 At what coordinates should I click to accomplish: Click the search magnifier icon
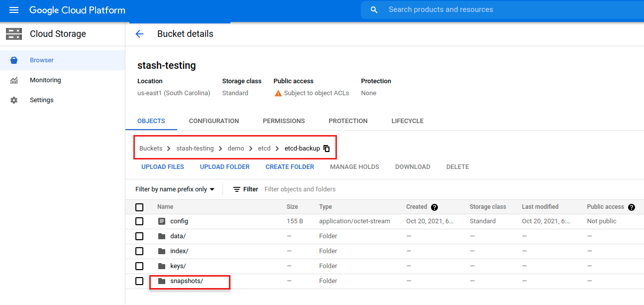pos(374,10)
